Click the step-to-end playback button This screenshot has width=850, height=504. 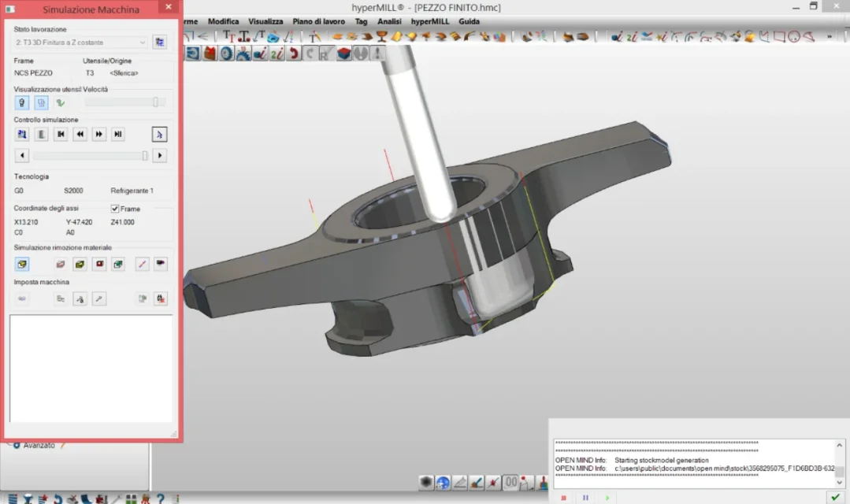[118, 135]
